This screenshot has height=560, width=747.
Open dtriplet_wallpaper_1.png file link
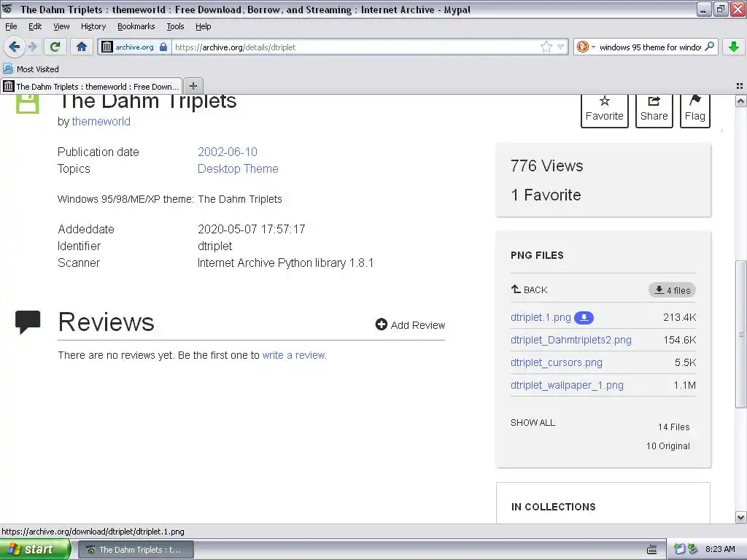pyautogui.click(x=567, y=385)
